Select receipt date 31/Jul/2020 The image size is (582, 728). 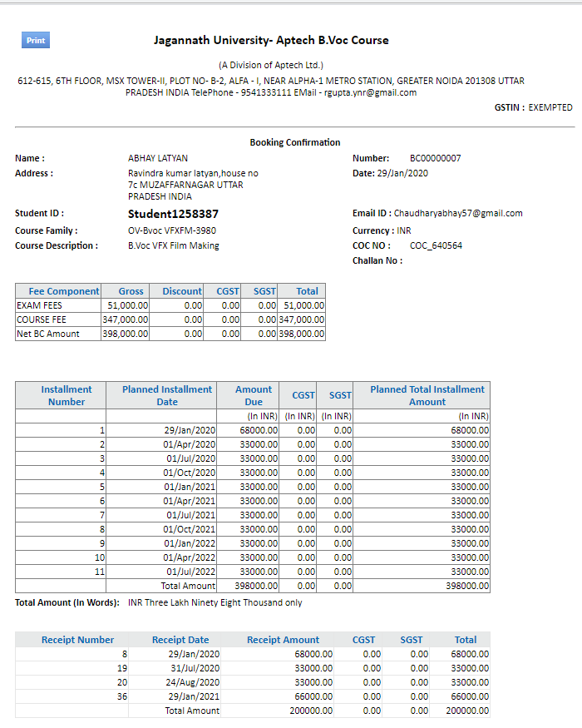pyautogui.click(x=195, y=669)
